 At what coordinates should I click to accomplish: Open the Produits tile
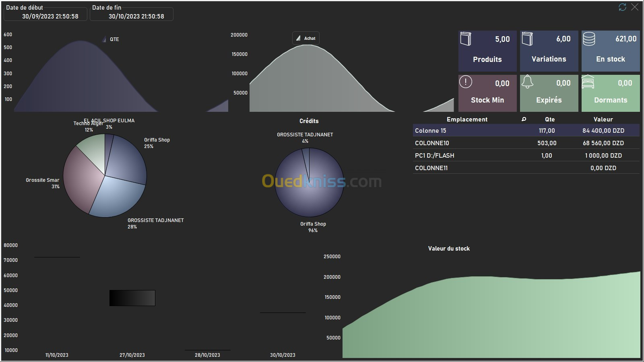pos(487,51)
